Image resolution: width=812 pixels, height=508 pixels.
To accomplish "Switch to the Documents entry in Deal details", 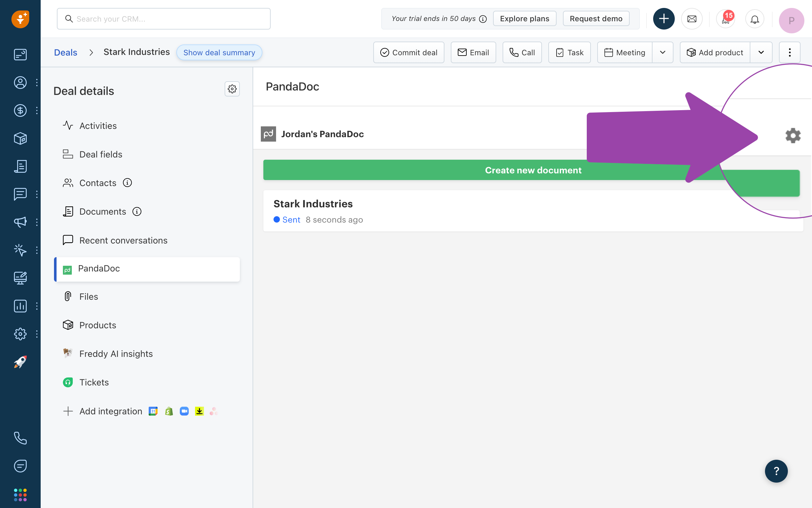I will tap(103, 211).
